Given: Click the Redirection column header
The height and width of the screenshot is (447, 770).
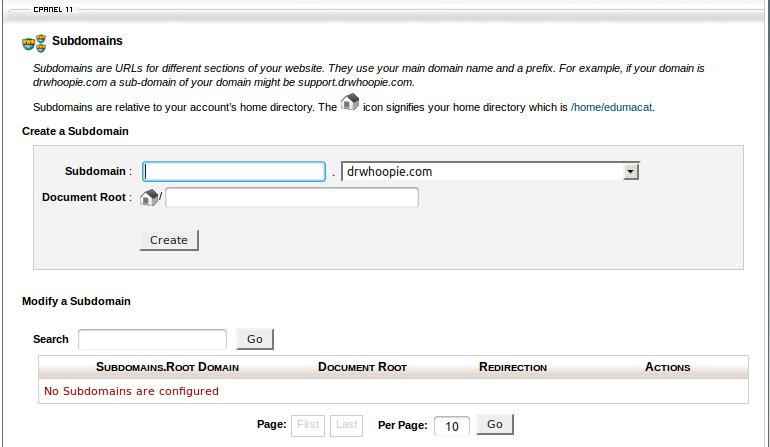Looking at the screenshot, I should [x=512, y=367].
